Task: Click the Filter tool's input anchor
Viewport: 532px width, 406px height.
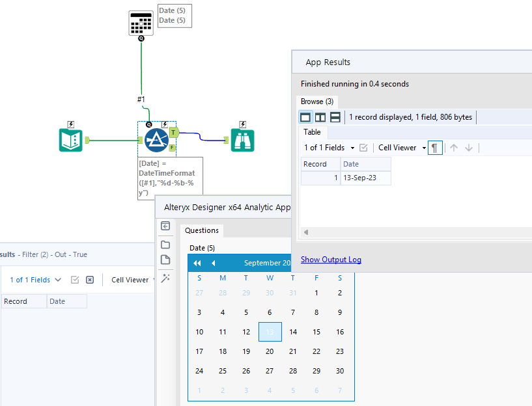Action: point(141,140)
